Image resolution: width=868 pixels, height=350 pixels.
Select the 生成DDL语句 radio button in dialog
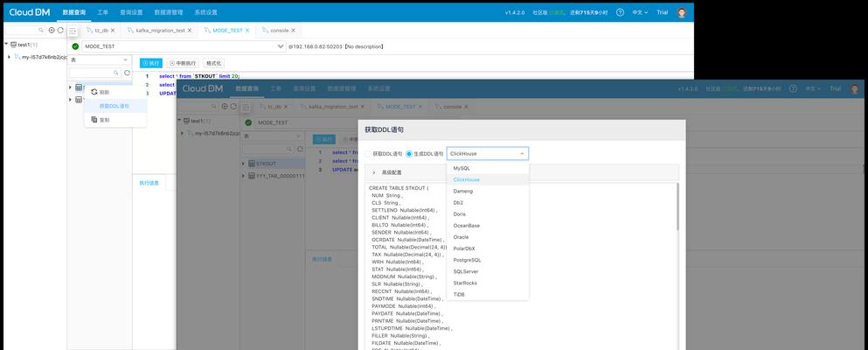[409, 153]
